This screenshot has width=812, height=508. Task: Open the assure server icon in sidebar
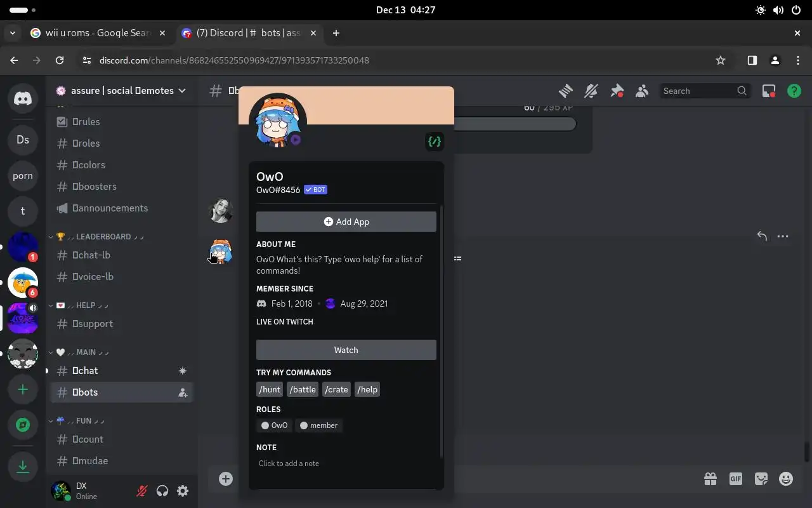(x=23, y=318)
